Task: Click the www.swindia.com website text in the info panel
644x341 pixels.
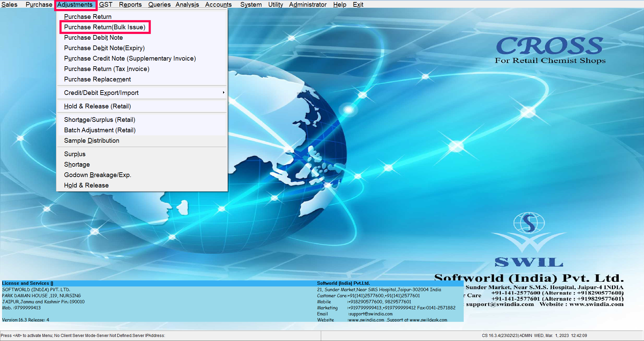Action: click(x=366, y=320)
